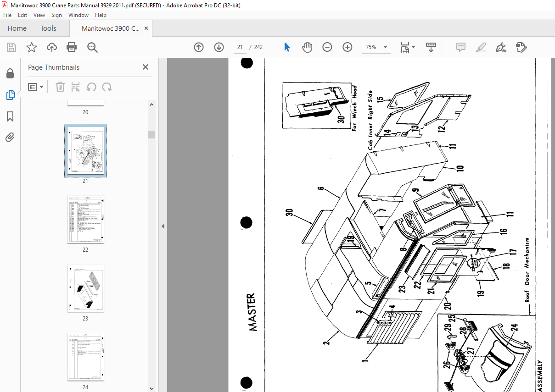Open the sign document pen tool
This screenshot has height=392, width=555.
pos(501,47)
